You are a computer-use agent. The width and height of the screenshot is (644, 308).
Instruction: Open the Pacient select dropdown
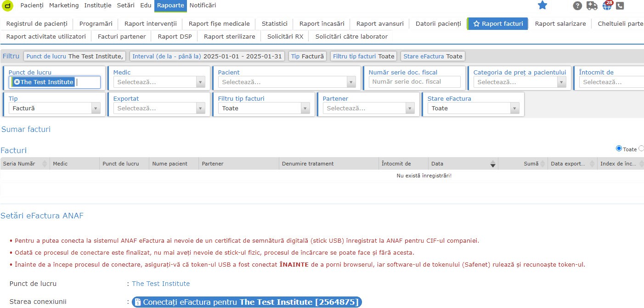point(287,82)
